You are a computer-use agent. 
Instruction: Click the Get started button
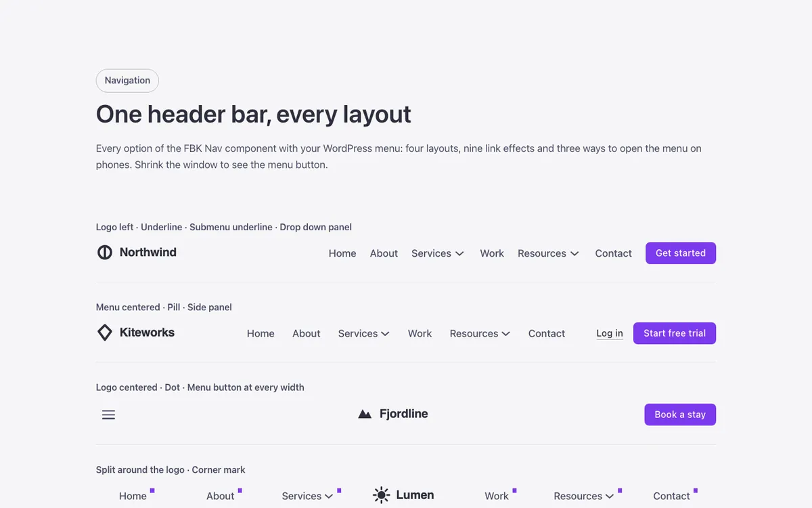681,253
